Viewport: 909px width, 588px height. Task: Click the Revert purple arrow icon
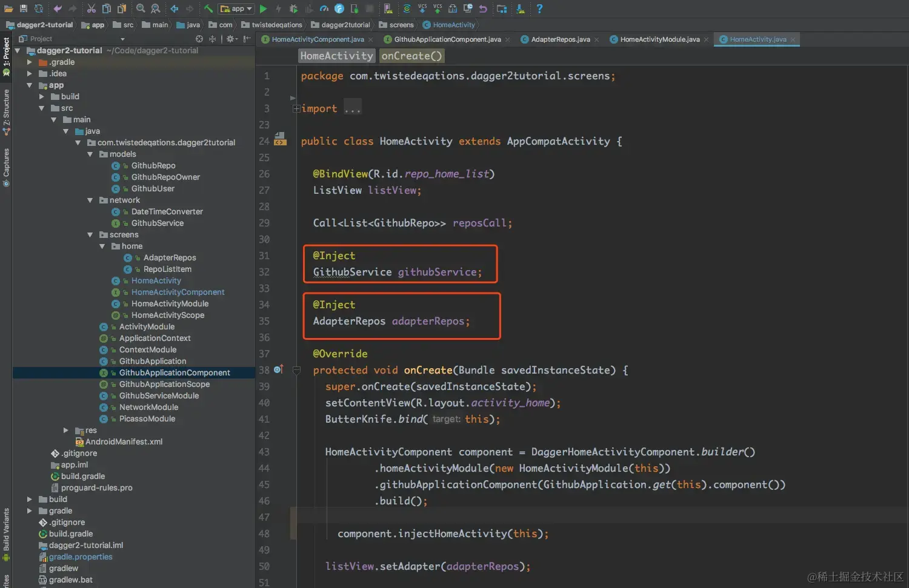[483, 8]
